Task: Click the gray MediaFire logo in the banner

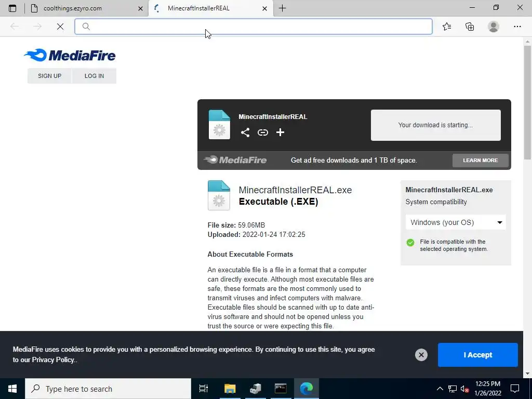Action: 235,160
